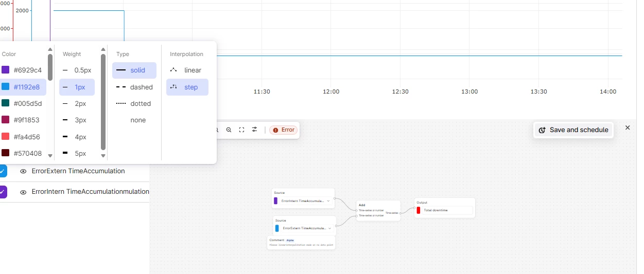644x274 pixels.
Task: Click the Total downtime output name field
Action: 448,210
